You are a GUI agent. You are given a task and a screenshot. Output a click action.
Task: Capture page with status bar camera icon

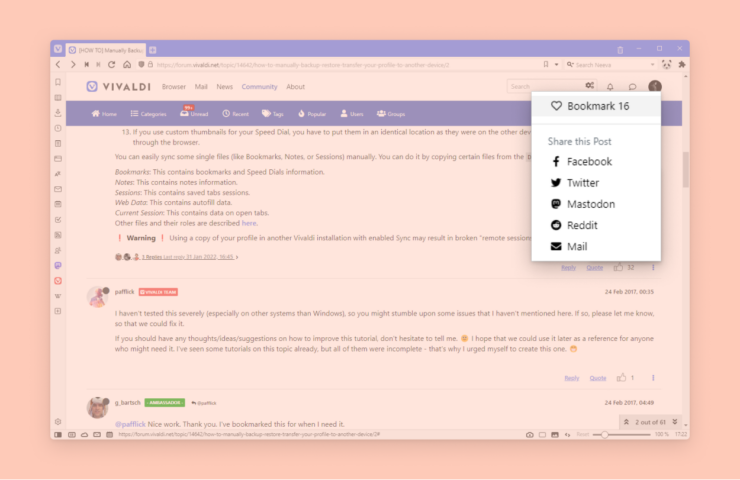[530, 435]
